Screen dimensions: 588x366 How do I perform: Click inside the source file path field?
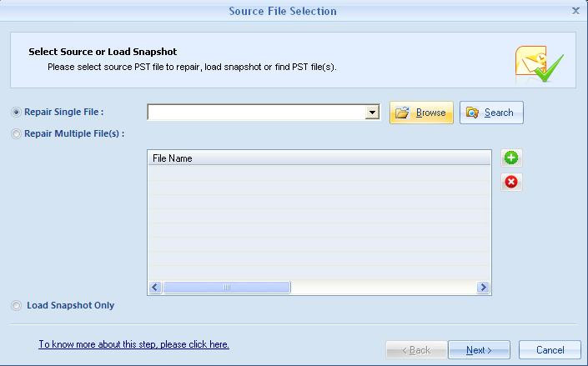[256, 113]
